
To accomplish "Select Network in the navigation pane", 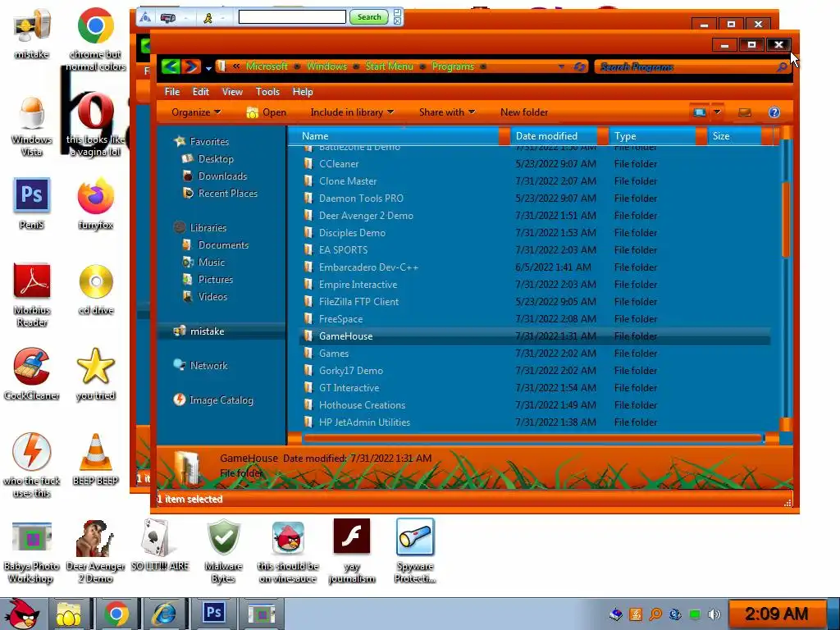I will [x=201, y=365].
